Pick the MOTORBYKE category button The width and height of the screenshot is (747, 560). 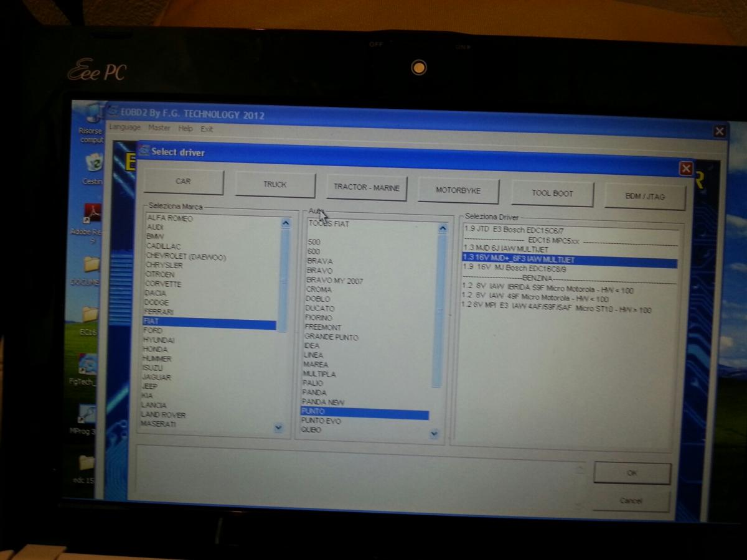(x=458, y=190)
